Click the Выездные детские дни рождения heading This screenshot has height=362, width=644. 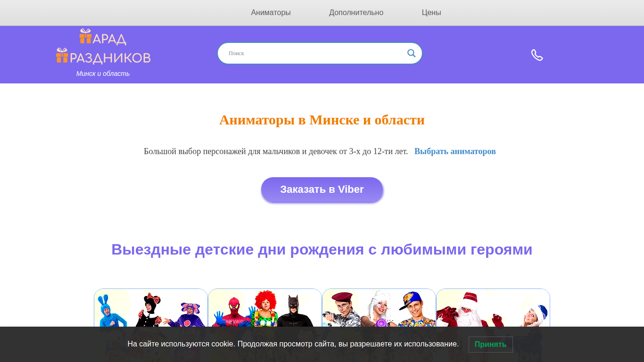pyautogui.click(x=322, y=249)
